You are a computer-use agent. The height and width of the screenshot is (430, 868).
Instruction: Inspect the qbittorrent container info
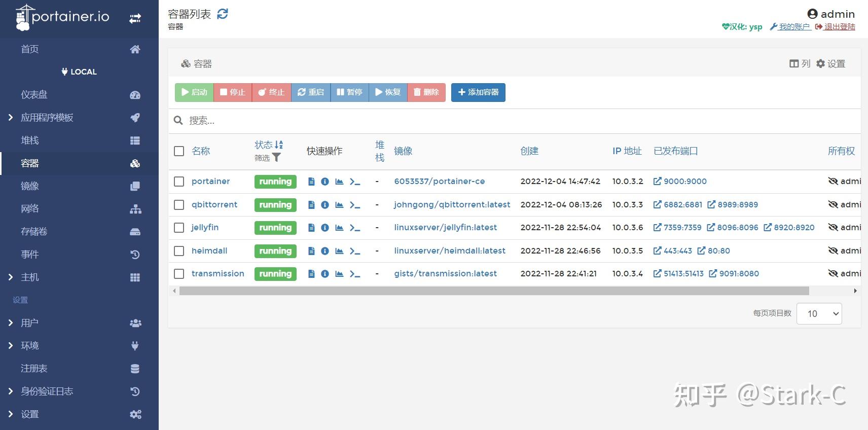tap(325, 205)
